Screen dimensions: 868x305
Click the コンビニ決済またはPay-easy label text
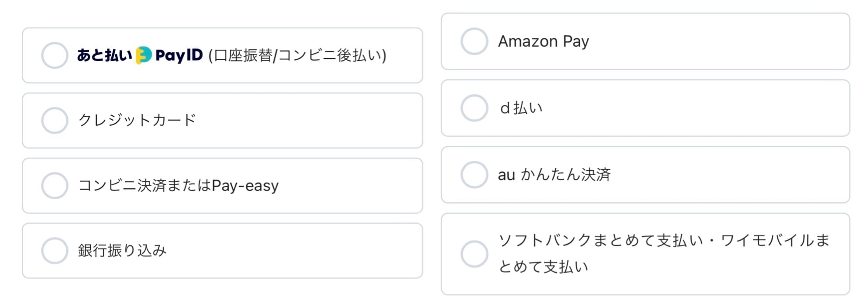point(178,185)
